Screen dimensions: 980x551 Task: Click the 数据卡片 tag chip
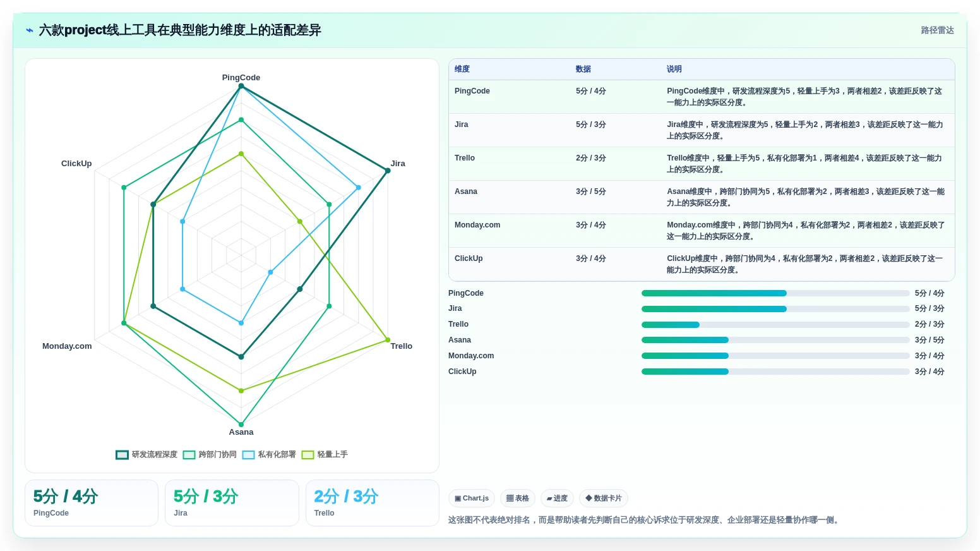pos(604,499)
